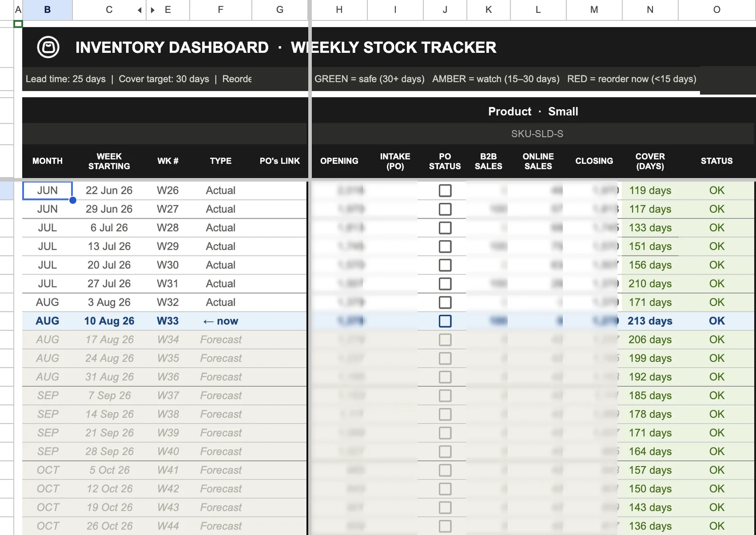The height and width of the screenshot is (535, 756).
Task: Click the '213 days' cover cell
Action: point(650,321)
